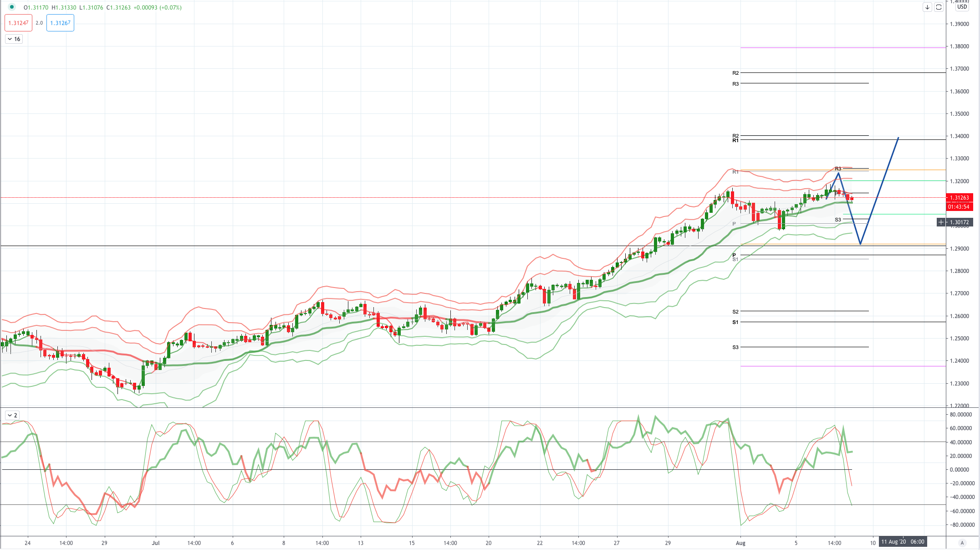Click the 1.26000 price axis label
This screenshot has height=550, width=980.
(x=959, y=316)
